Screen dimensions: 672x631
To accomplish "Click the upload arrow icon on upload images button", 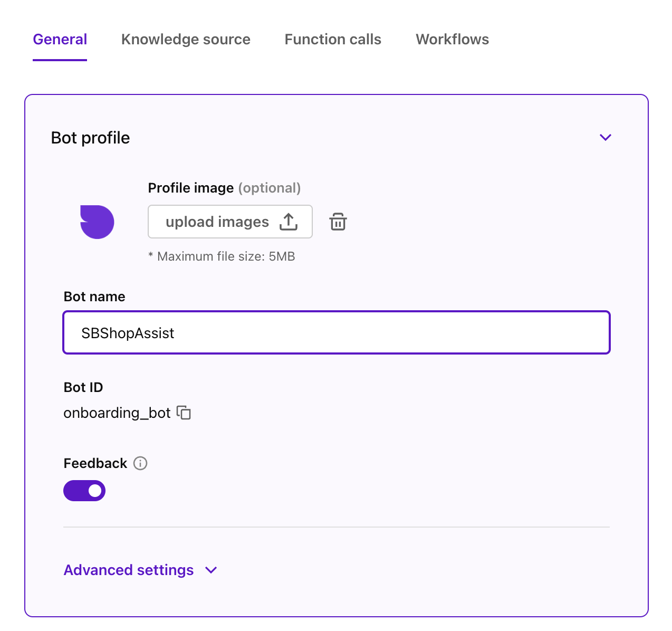I will (288, 222).
